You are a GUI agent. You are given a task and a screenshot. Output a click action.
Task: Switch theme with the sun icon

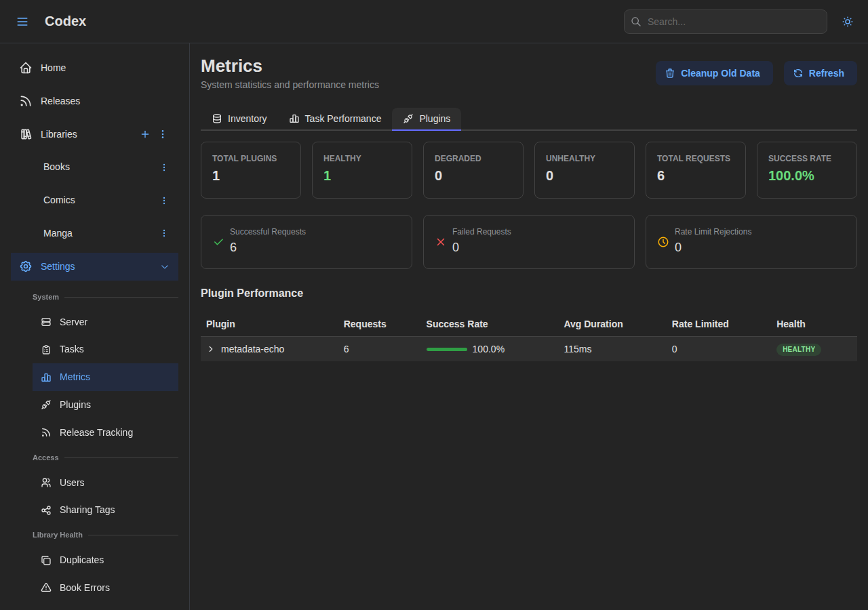point(848,22)
